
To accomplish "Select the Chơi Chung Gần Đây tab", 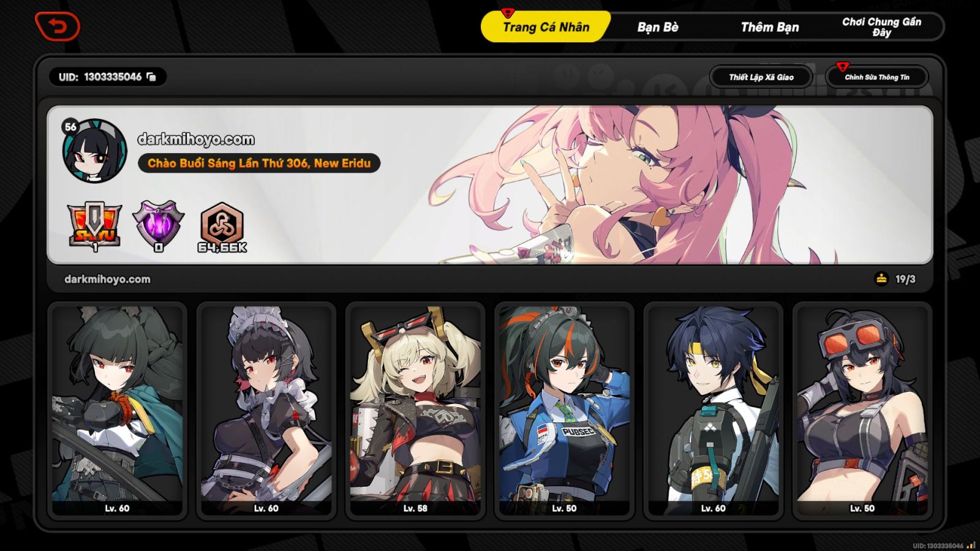I will click(x=881, y=27).
